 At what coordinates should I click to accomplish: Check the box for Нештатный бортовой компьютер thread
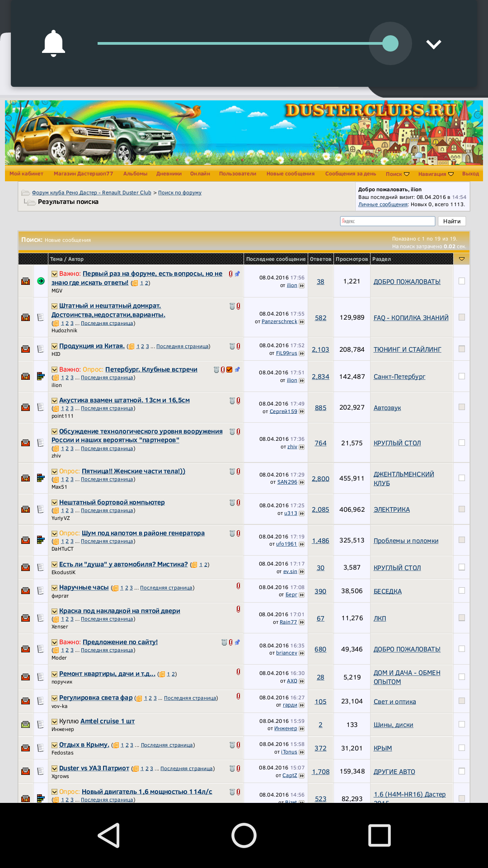pyautogui.click(x=462, y=509)
